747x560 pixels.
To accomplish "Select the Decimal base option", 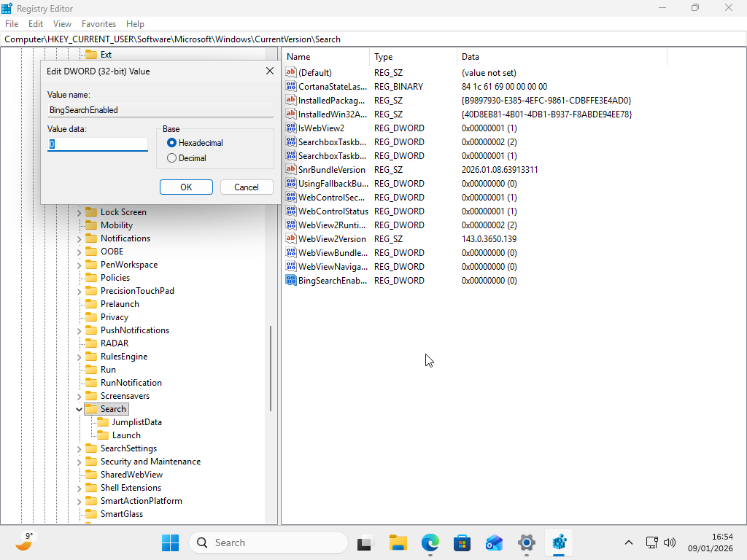I will click(171, 158).
